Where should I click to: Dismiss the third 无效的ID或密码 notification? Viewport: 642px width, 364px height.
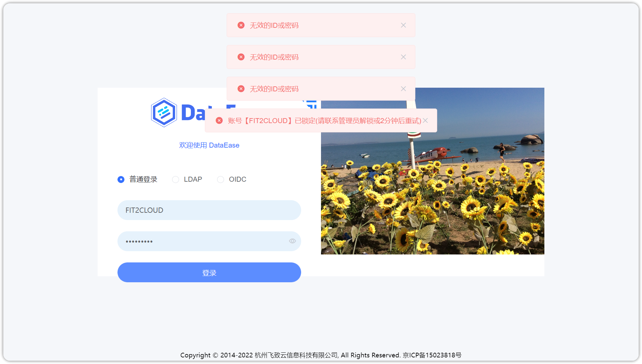pos(403,89)
